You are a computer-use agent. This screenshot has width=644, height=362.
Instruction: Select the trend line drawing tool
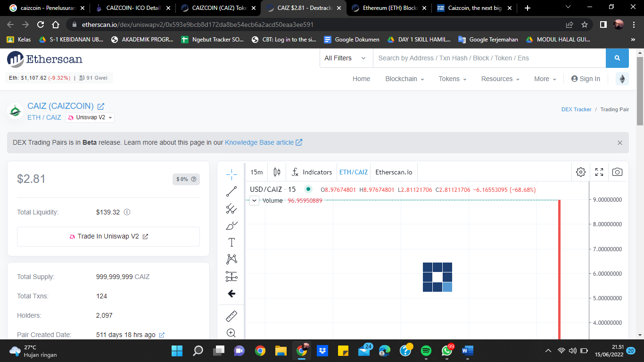[231, 191]
